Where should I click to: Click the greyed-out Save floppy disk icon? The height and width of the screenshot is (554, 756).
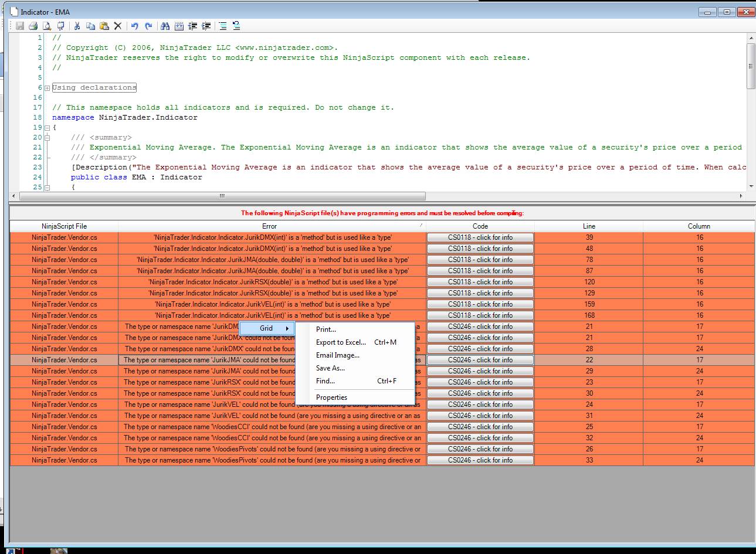(x=20, y=26)
